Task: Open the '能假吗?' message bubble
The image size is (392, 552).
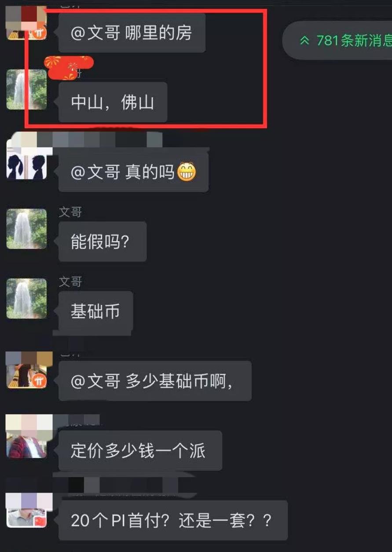Action: point(103,241)
